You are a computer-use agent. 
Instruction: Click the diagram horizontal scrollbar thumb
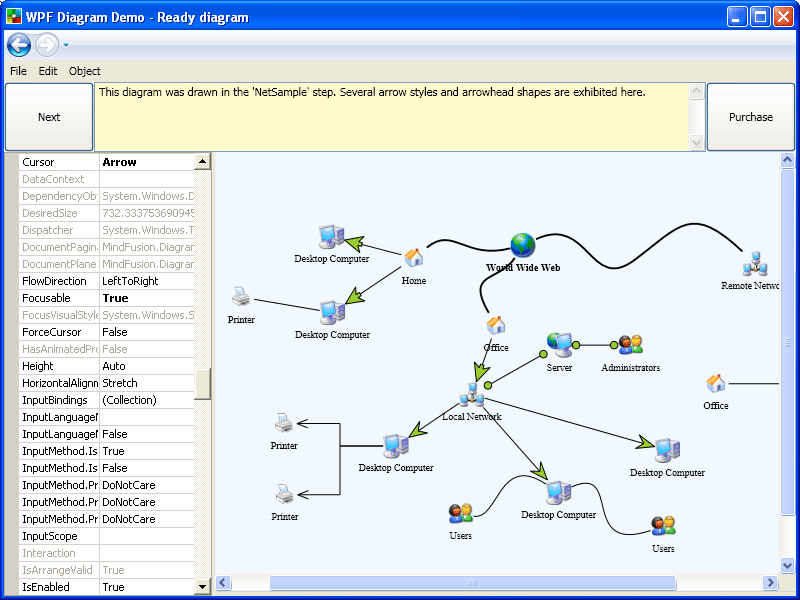click(x=472, y=582)
